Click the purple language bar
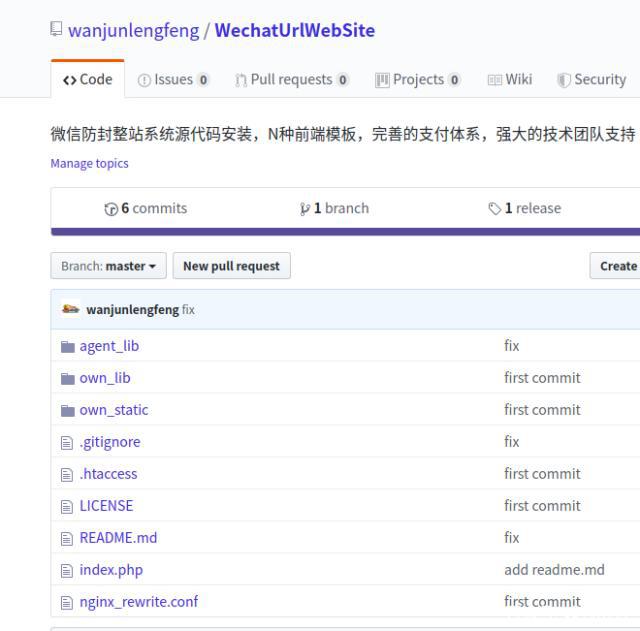This screenshot has width=640, height=631. tap(345, 232)
